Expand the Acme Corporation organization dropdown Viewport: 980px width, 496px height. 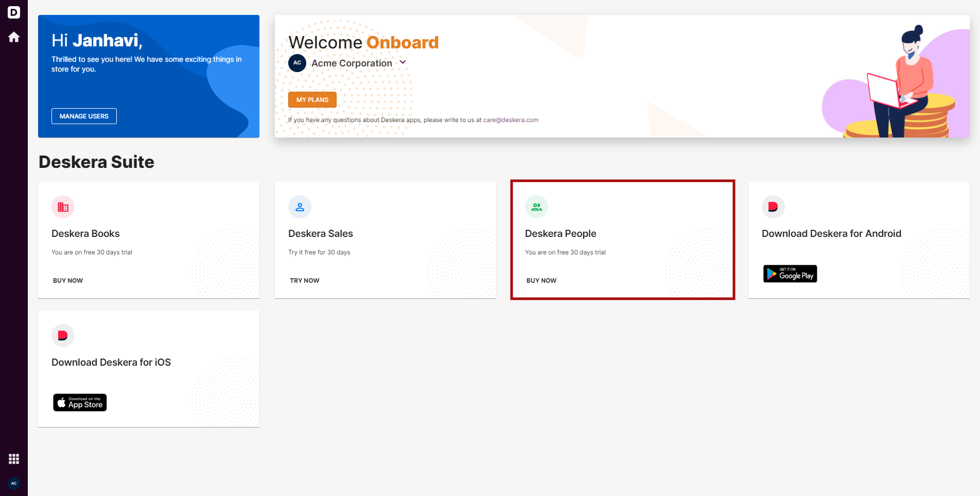click(x=403, y=62)
